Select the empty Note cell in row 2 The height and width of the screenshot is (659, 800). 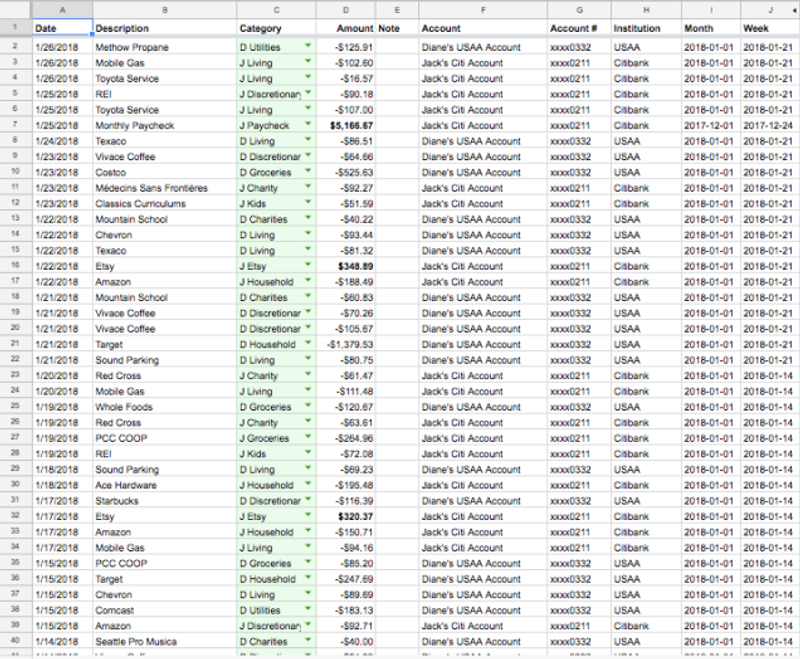coord(397,47)
